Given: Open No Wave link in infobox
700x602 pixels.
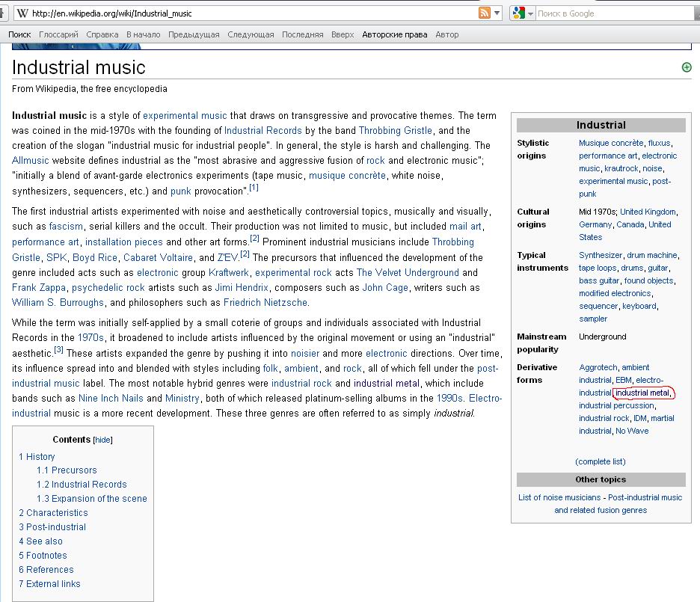Looking at the screenshot, I should [x=632, y=431].
